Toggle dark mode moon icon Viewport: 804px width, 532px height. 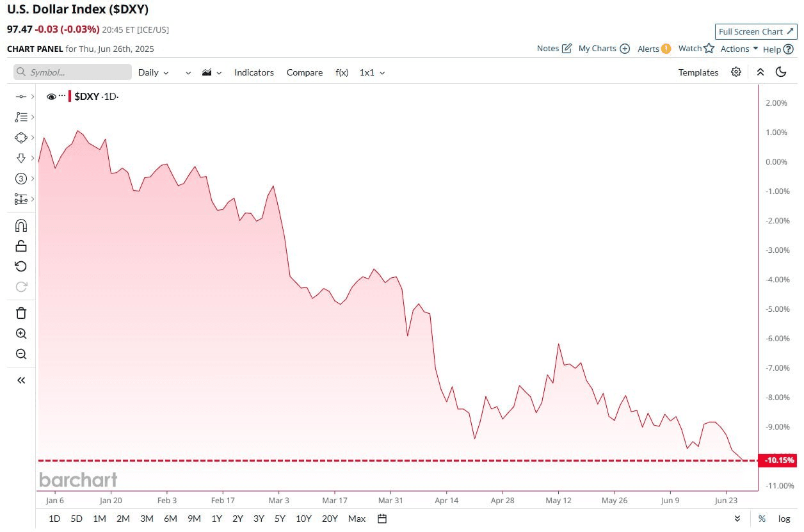tap(781, 72)
